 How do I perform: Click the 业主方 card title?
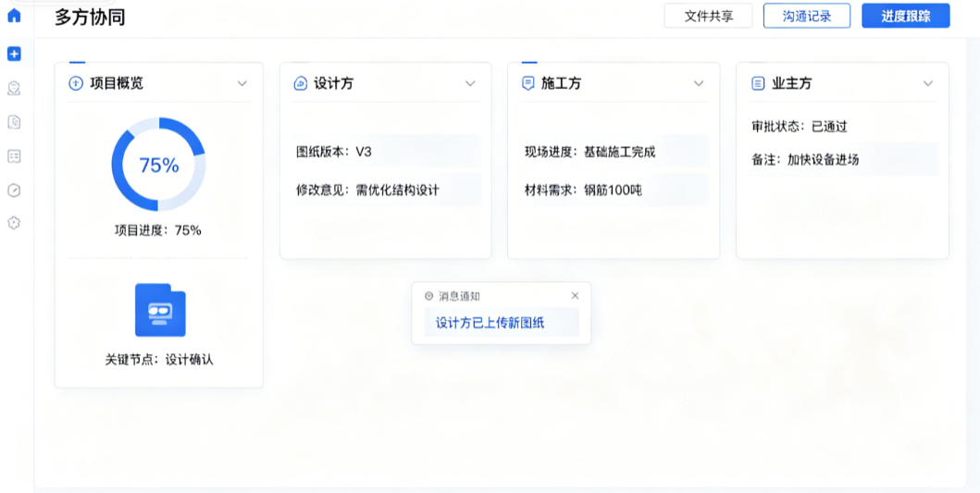point(792,83)
